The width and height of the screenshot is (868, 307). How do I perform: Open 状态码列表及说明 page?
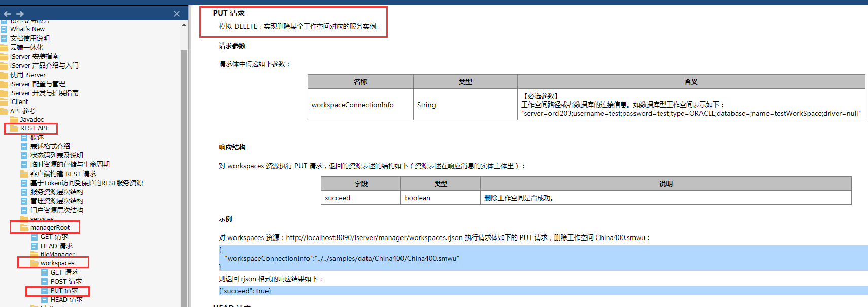[57, 155]
